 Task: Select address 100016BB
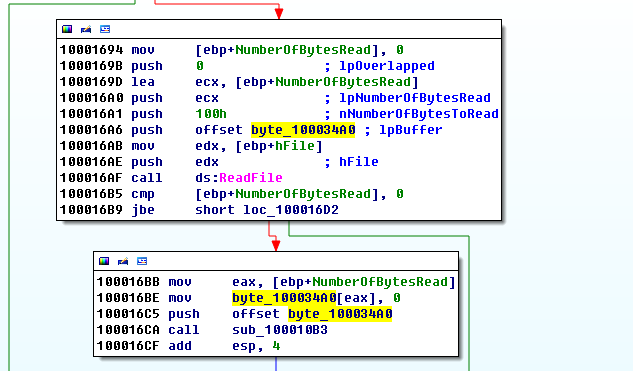click(128, 282)
